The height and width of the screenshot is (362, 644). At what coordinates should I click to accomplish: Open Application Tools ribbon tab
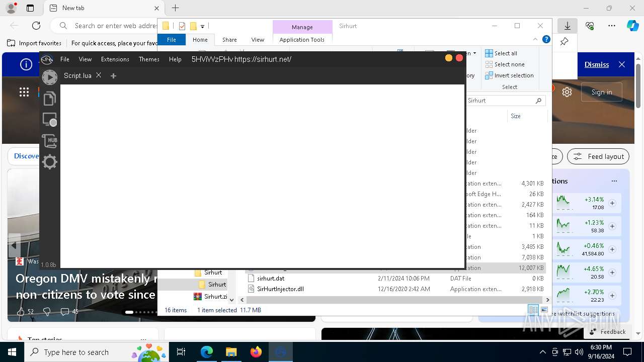pos(302,40)
